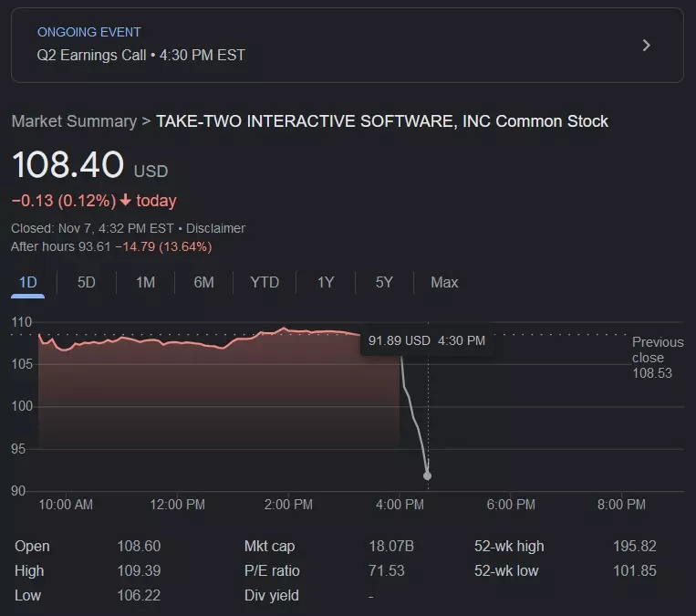Click the After hours 93.61 text

[61, 246]
